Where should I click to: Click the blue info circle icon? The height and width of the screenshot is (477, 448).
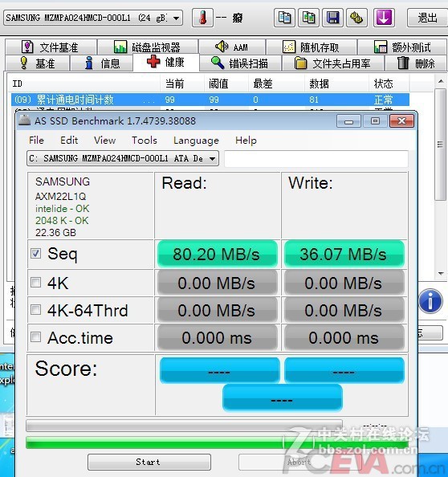[430, 301]
